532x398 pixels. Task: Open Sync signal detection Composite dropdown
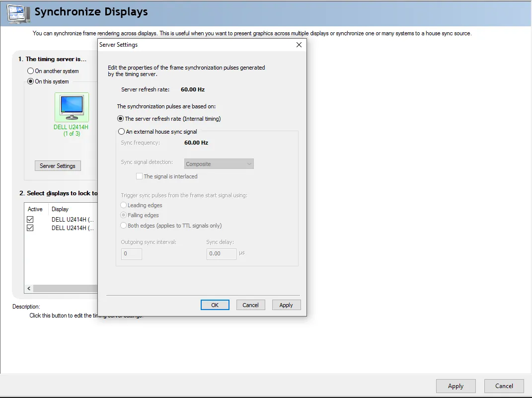click(219, 164)
